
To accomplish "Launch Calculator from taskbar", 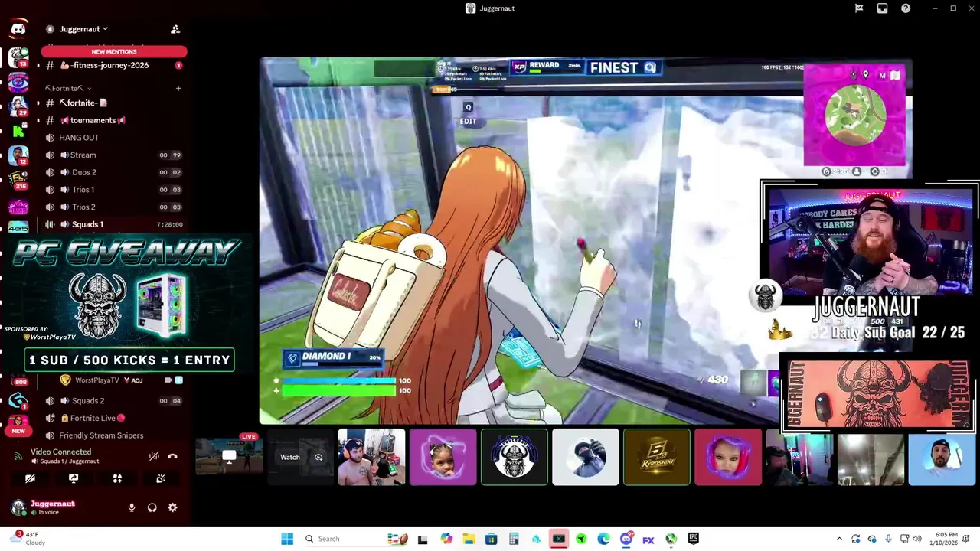I will 514,539.
